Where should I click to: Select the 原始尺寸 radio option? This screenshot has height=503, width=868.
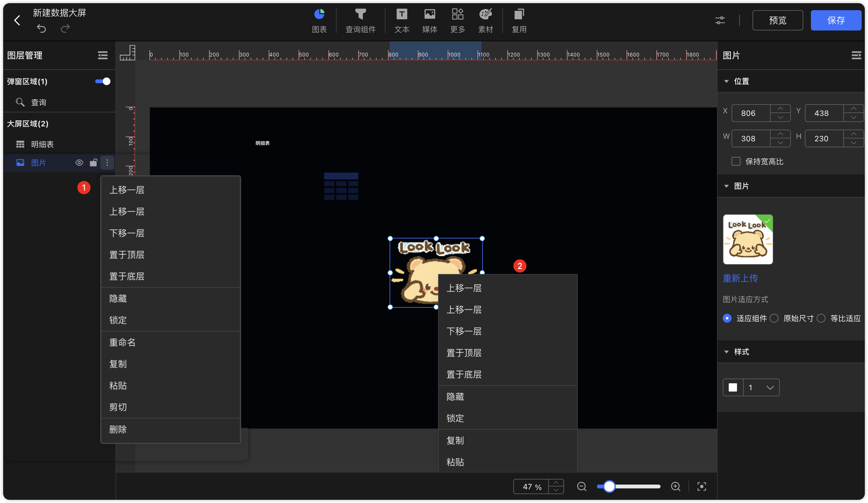[x=774, y=318]
